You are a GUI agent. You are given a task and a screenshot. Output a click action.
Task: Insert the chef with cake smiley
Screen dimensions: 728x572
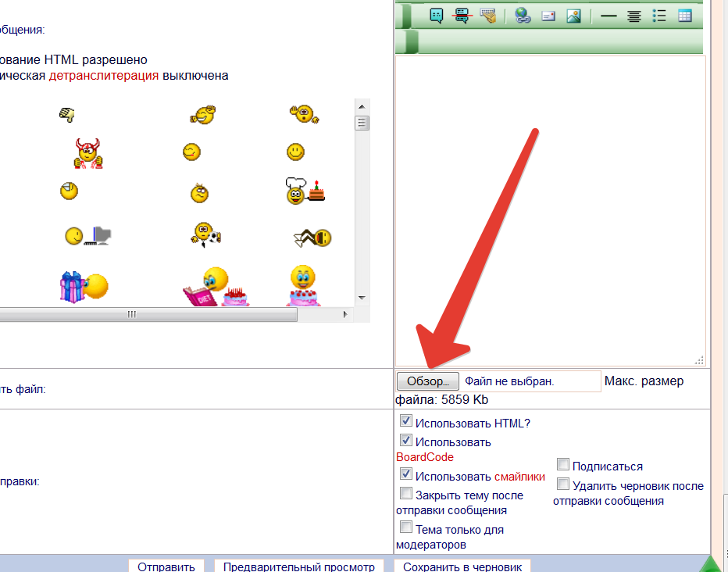[303, 191]
